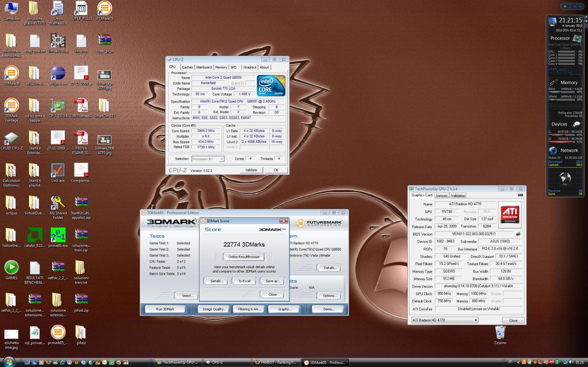Switch to CPU-Z Mainboard tab
The width and height of the screenshot is (588, 367).
point(204,67)
